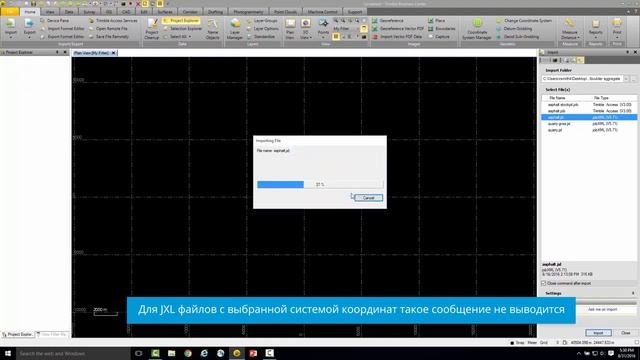Image resolution: width=640 pixels, height=360 pixels.
Task: Choose Change Coordinate System
Action: 524,20
